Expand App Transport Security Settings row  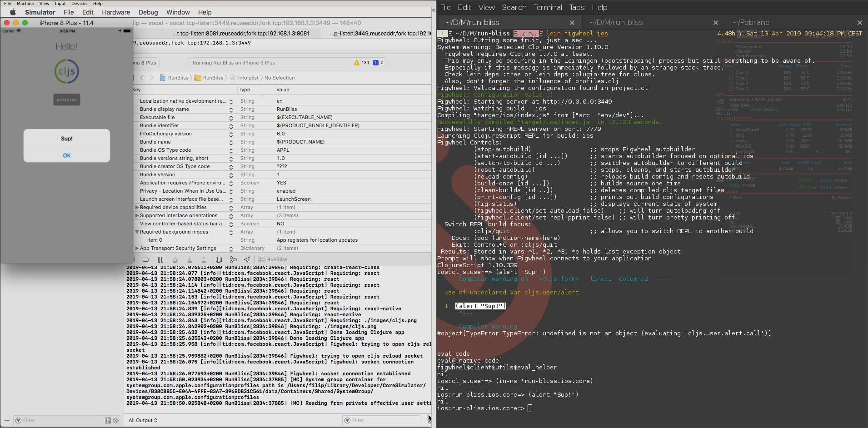137,248
